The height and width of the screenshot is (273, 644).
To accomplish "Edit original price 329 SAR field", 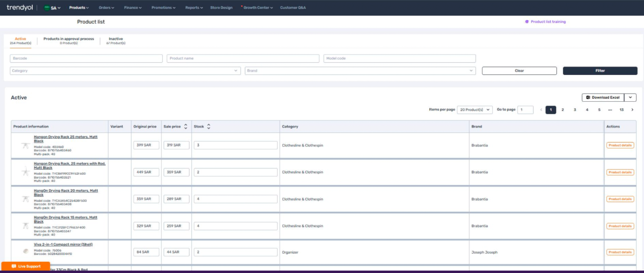I will point(146,226).
